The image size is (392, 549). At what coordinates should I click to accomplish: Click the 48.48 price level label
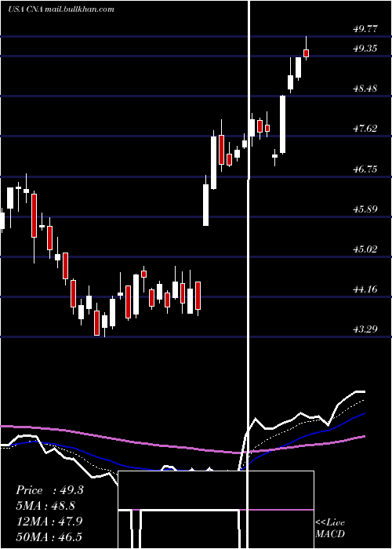(365, 88)
